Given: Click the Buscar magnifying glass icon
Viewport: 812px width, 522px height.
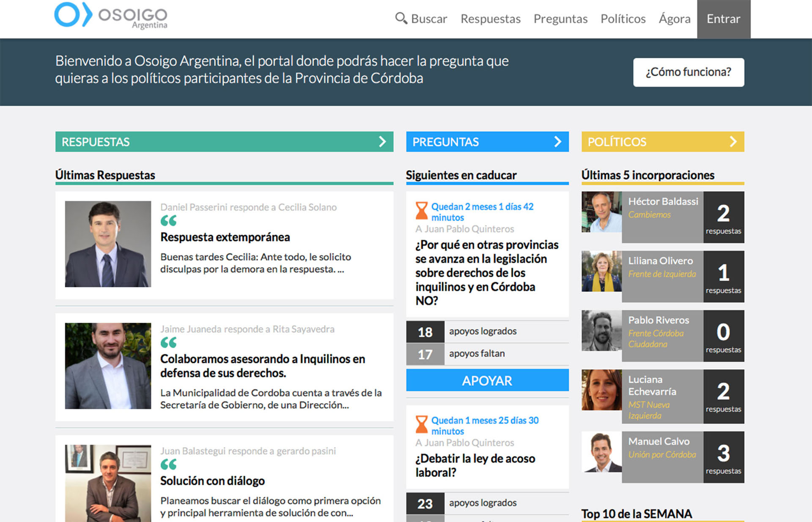Looking at the screenshot, I should click(401, 18).
